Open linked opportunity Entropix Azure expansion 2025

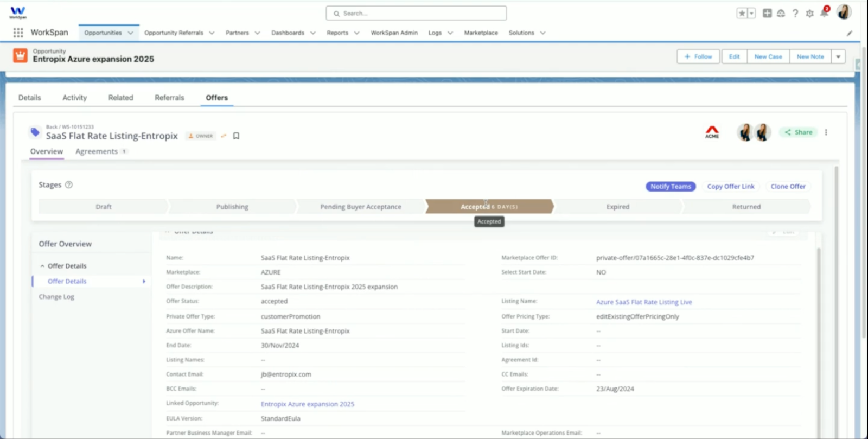[308, 404]
